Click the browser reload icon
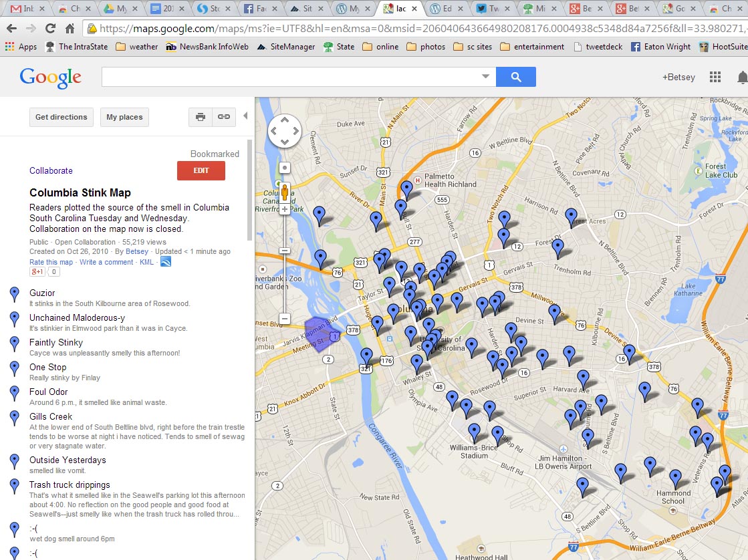 (x=50, y=29)
